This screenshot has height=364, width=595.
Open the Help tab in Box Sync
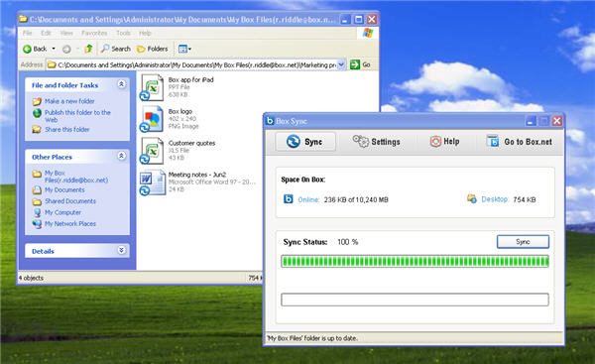click(444, 141)
